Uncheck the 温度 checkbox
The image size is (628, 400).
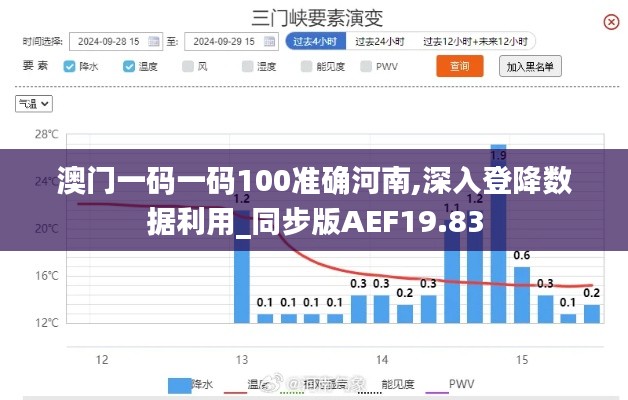coord(129,66)
